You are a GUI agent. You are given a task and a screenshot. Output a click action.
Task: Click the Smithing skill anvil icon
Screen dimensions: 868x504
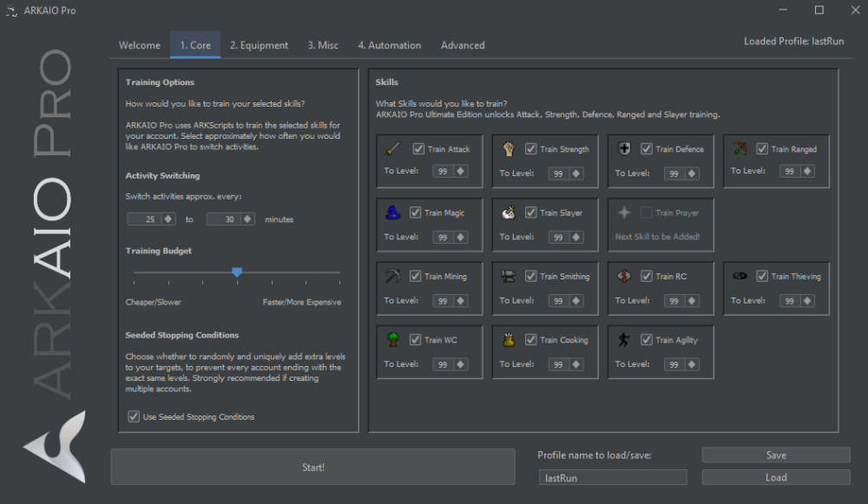click(x=508, y=276)
